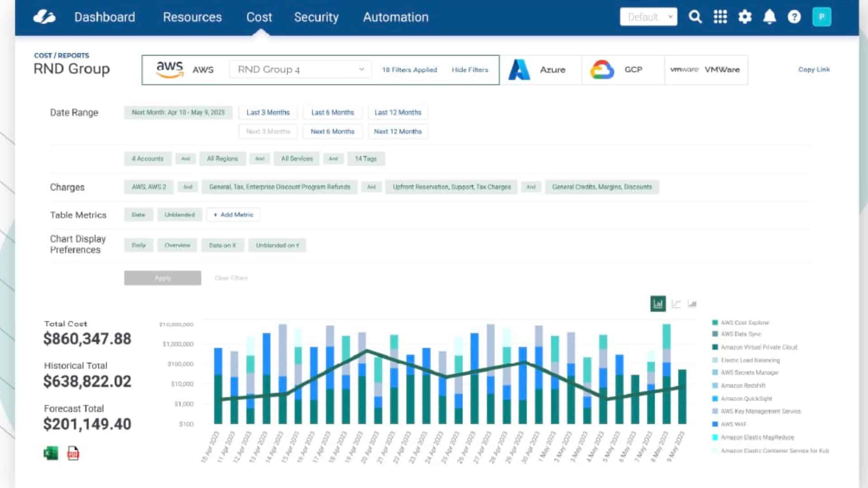The image size is (868, 488).
Task: Open the Default workspace dropdown
Action: [648, 17]
